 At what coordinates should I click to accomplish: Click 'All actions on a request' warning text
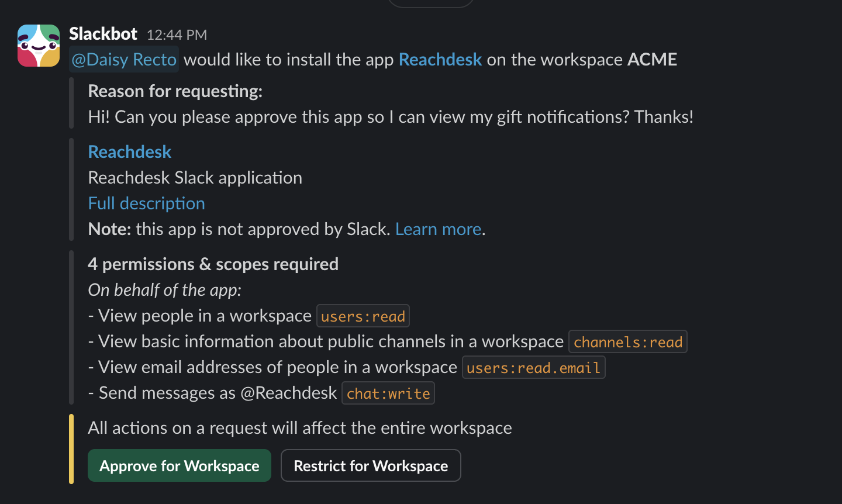[x=300, y=428]
